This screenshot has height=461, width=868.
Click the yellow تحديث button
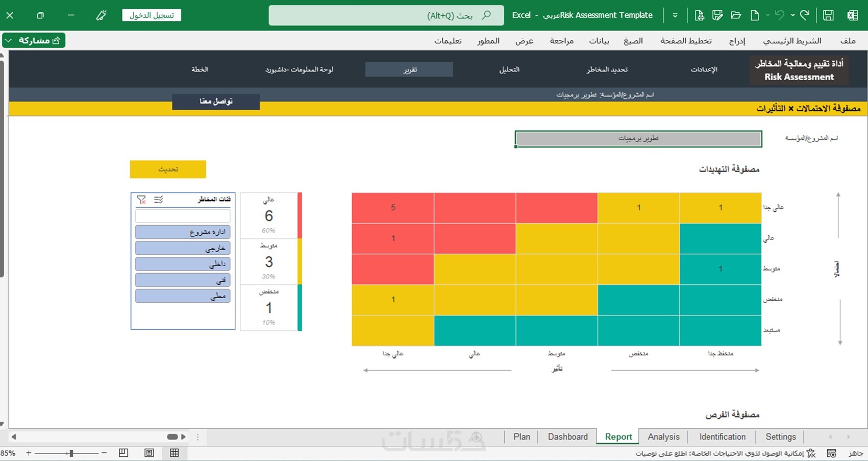point(168,169)
